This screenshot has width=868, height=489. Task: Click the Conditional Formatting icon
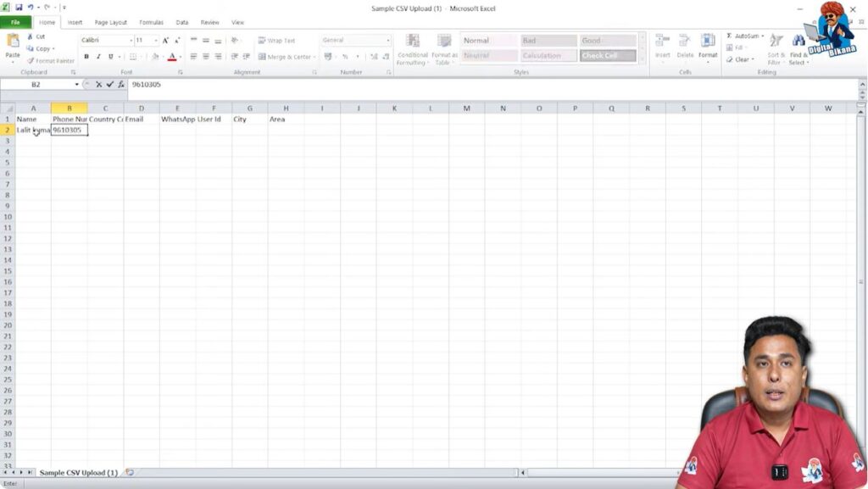coord(413,41)
